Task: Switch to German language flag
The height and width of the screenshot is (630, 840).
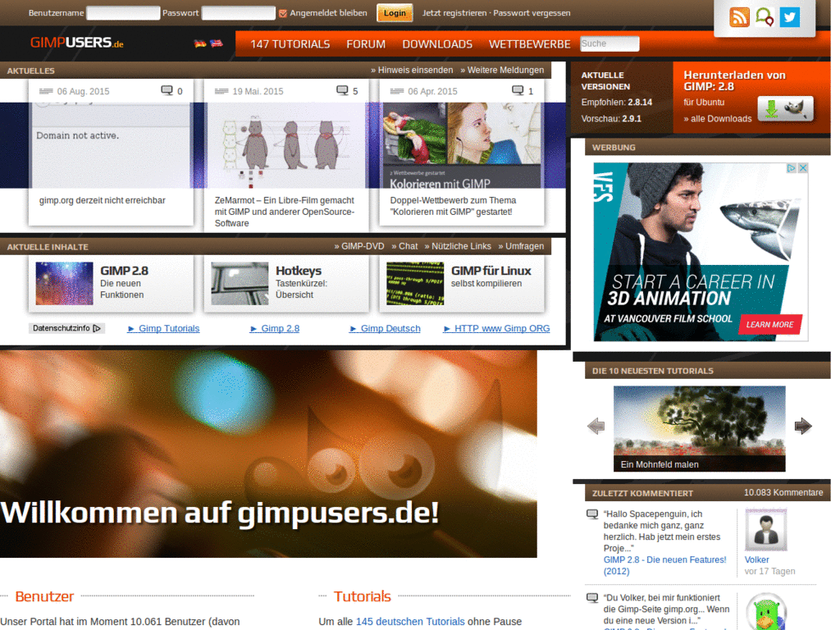Action: point(200,43)
